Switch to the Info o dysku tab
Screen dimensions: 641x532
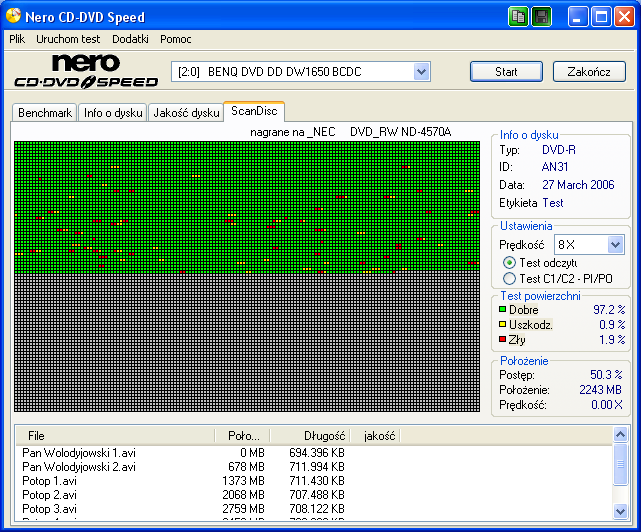click(x=113, y=112)
